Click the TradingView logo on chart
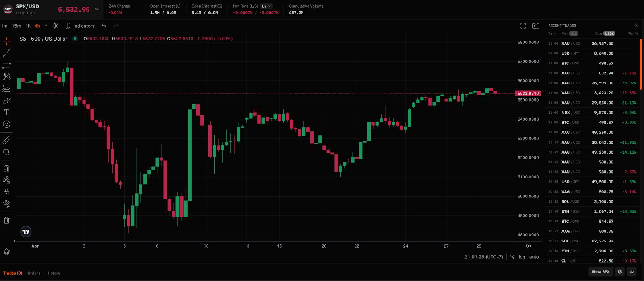Viewport: 644px width, 281px height. click(x=26, y=231)
